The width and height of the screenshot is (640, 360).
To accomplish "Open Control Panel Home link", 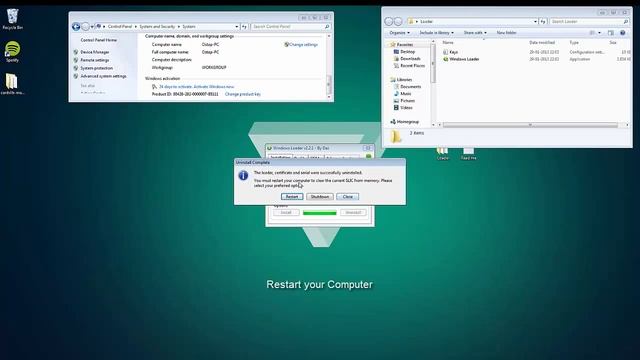I will (98, 40).
